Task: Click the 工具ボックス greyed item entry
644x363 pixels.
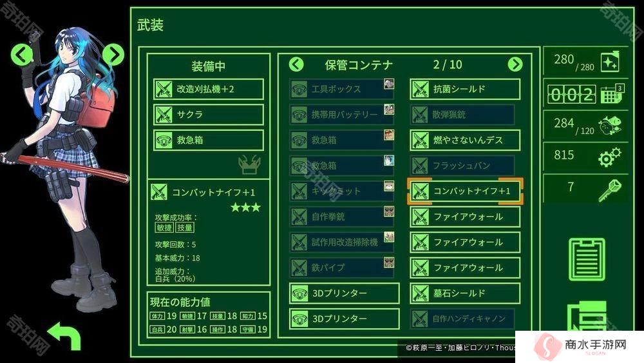Action: tap(342, 89)
